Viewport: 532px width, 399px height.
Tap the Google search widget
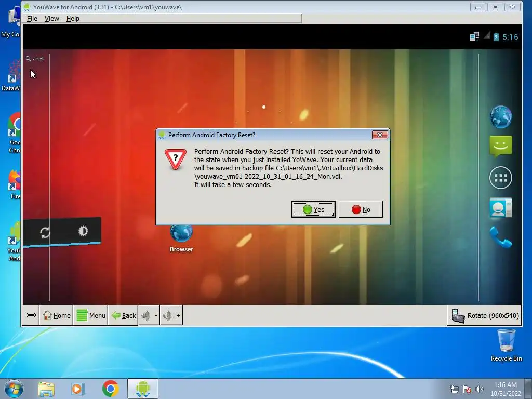35,59
